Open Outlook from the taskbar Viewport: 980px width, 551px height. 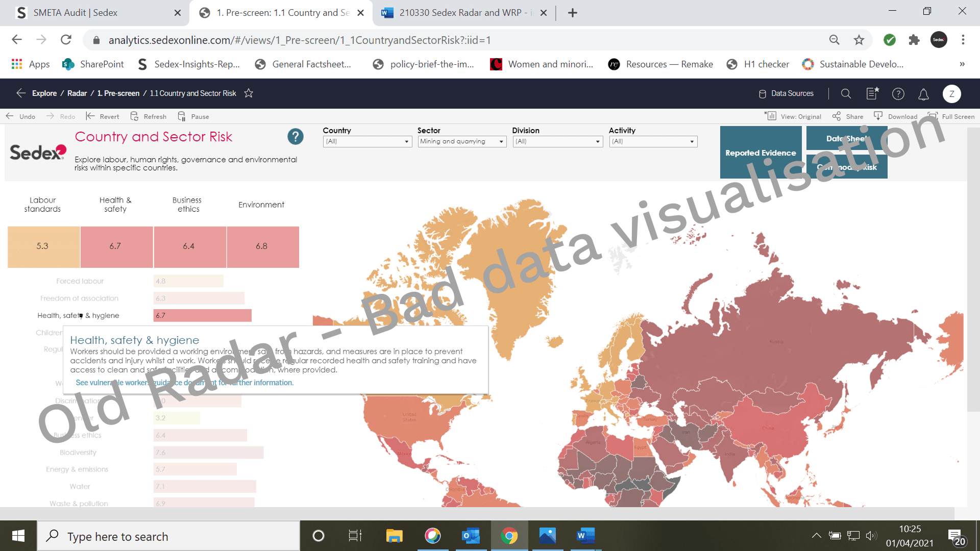tap(470, 536)
